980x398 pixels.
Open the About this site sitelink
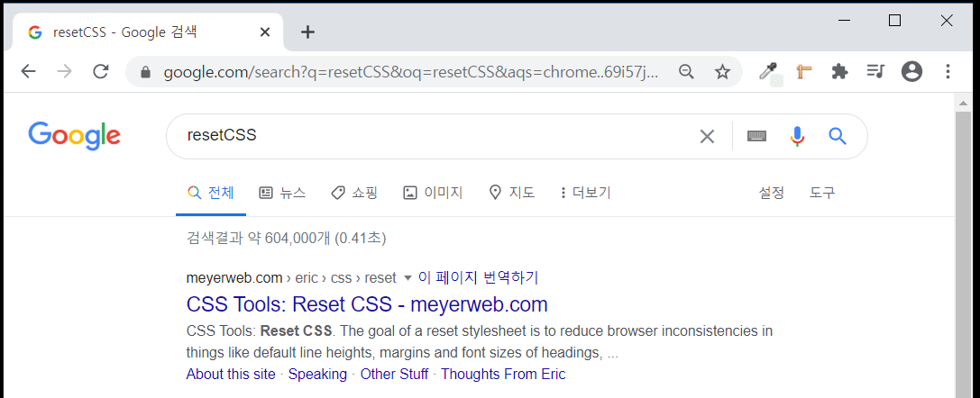231,375
